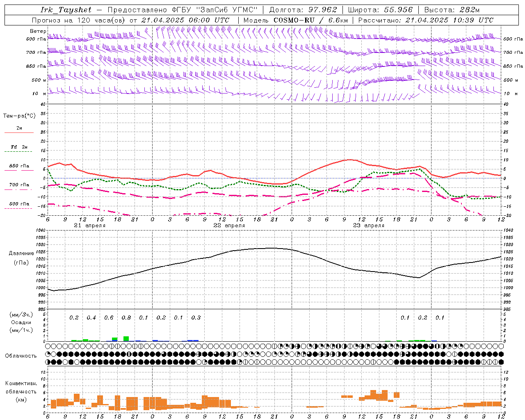Click the 0.8 precipitation amount value
525x420 pixels.
126,318
